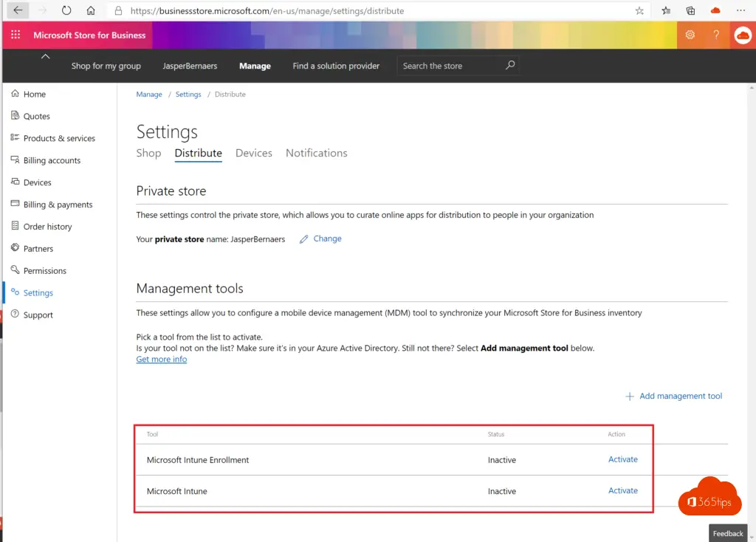Open the settings gear in the header
Screen dimensions: 756x542
[x=690, y=35]
